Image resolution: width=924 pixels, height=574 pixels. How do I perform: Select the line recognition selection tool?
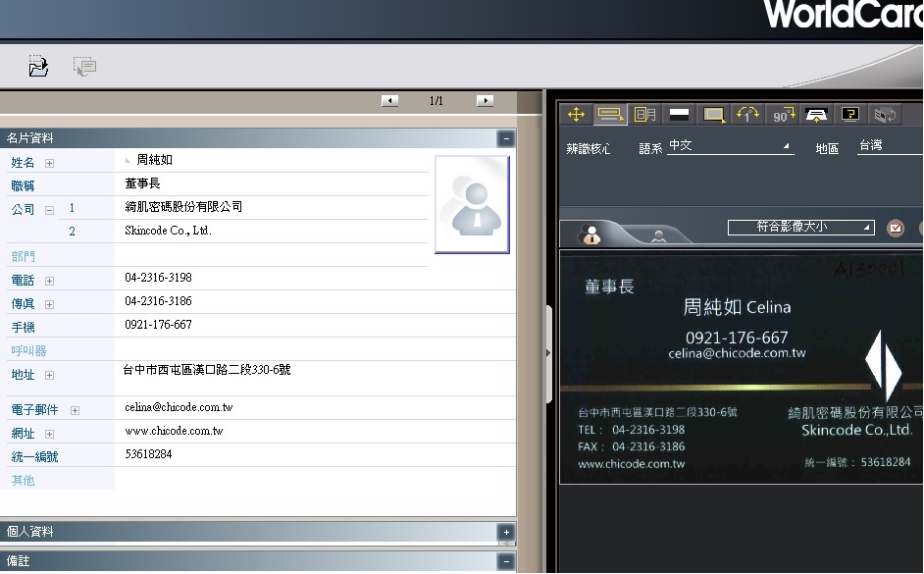coord(610,115)
